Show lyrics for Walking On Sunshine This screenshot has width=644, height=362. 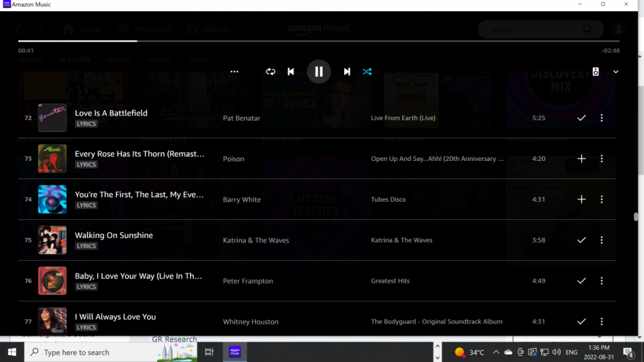click(x=86, y=246)
